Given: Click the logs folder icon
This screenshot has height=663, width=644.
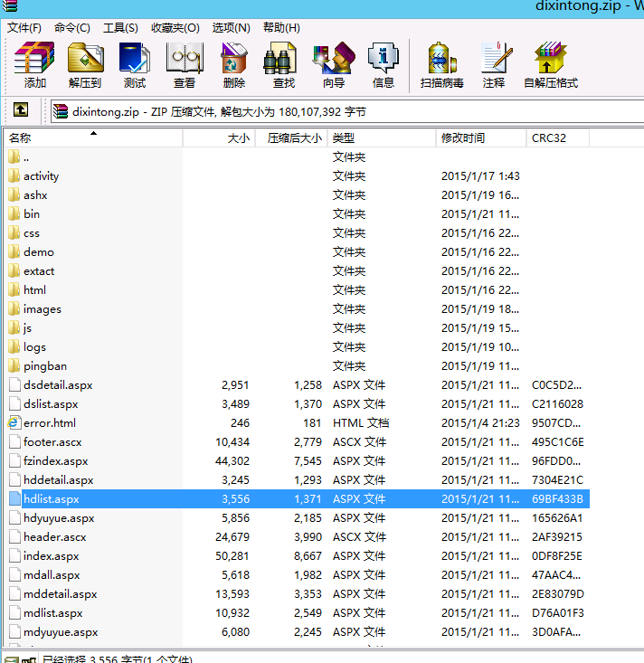Looking at the screenshot, I should [14, 346].
